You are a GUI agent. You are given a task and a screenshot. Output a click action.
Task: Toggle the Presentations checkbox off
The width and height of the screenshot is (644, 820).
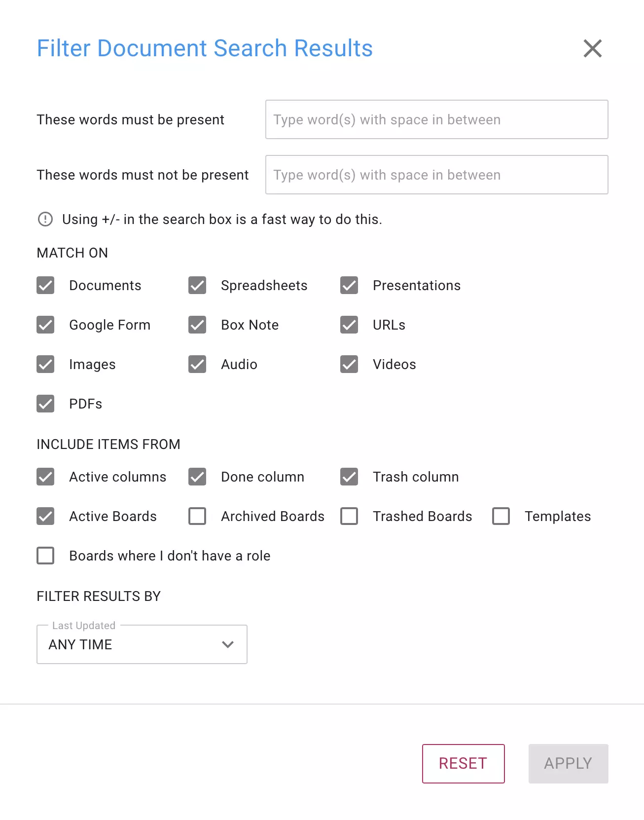coord(349,285)
